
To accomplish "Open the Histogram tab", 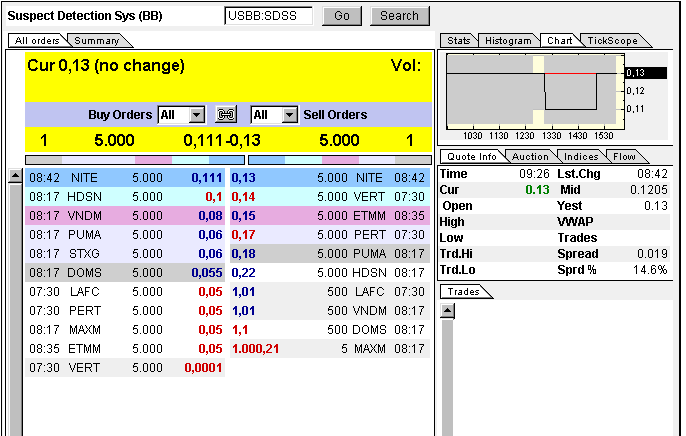I will (508, 41).
